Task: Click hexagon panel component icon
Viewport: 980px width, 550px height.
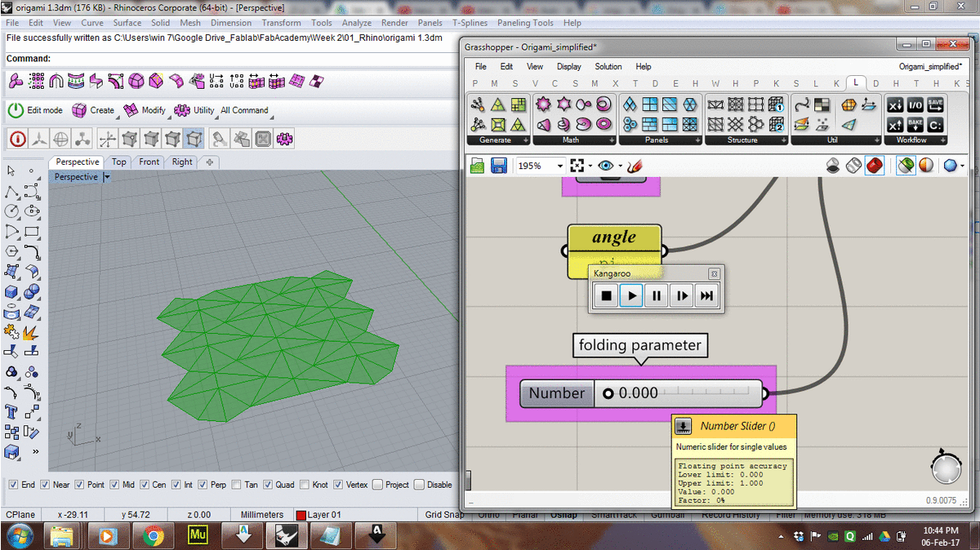Action: click(690, 104)
